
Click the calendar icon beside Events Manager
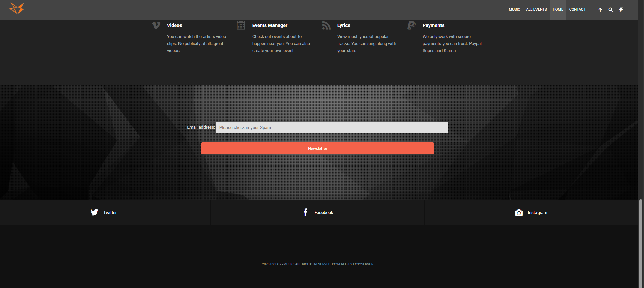[x=241, y=25]
